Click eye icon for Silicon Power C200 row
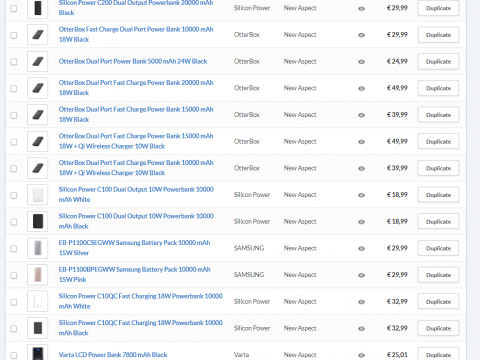The image size is (480, 360). 361,8
